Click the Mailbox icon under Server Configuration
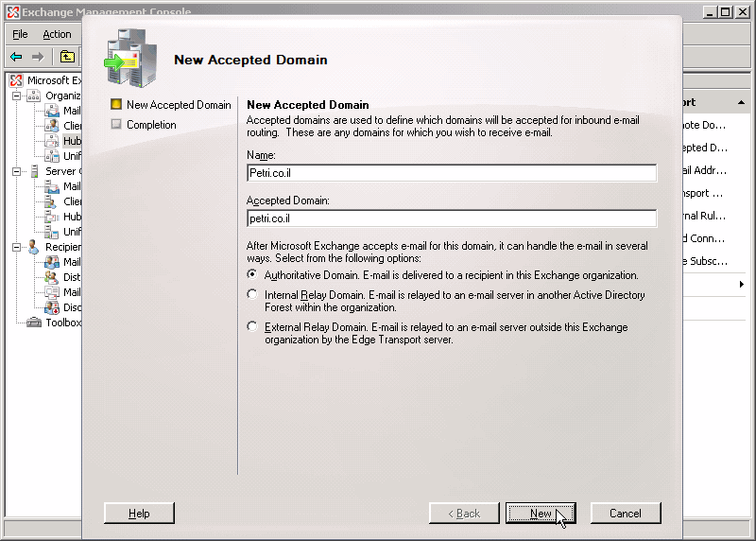This screenshot has width=756, height=541. (x=52, y=186)
